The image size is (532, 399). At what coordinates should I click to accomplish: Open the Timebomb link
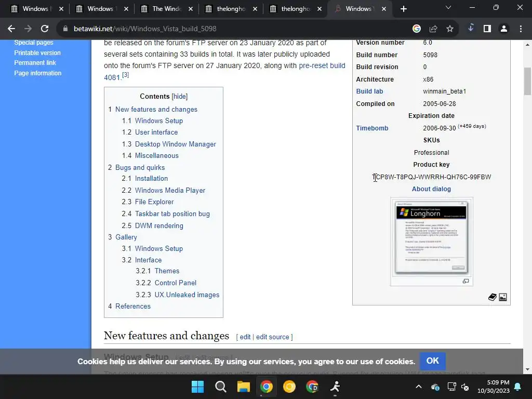click(372, 128)
